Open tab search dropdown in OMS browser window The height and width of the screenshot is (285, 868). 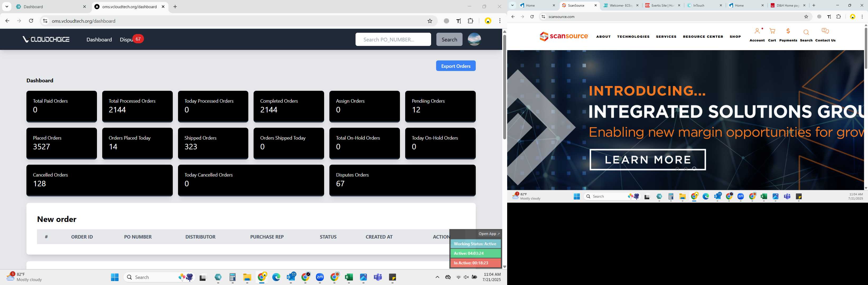point(7,7)
